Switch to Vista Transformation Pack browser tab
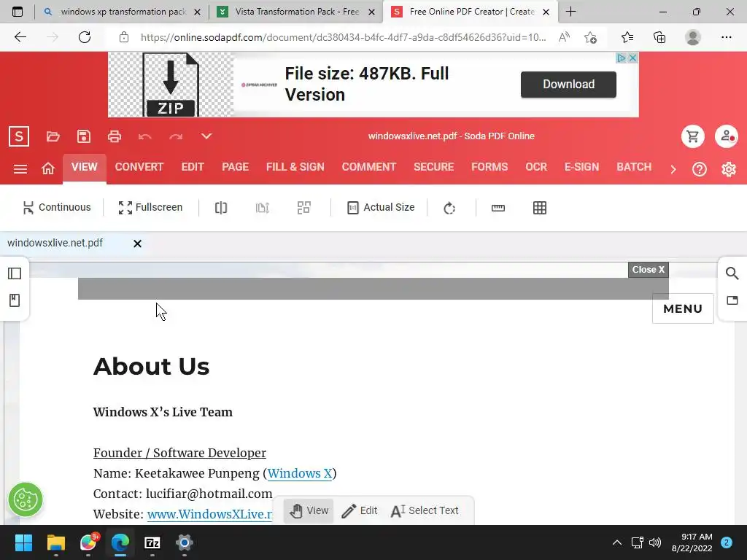The image size is (747, 560). pos(295,12)
